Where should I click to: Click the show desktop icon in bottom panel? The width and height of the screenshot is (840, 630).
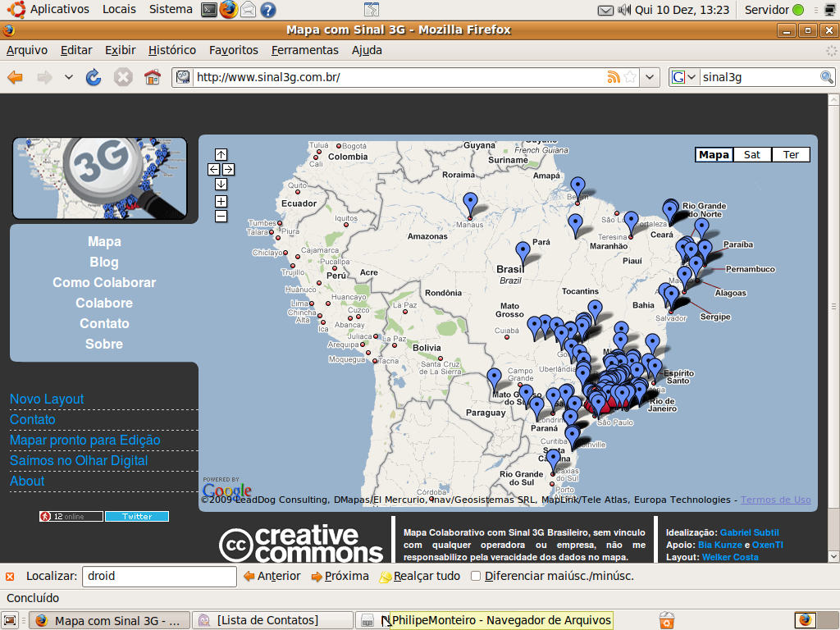pos(10,620)
